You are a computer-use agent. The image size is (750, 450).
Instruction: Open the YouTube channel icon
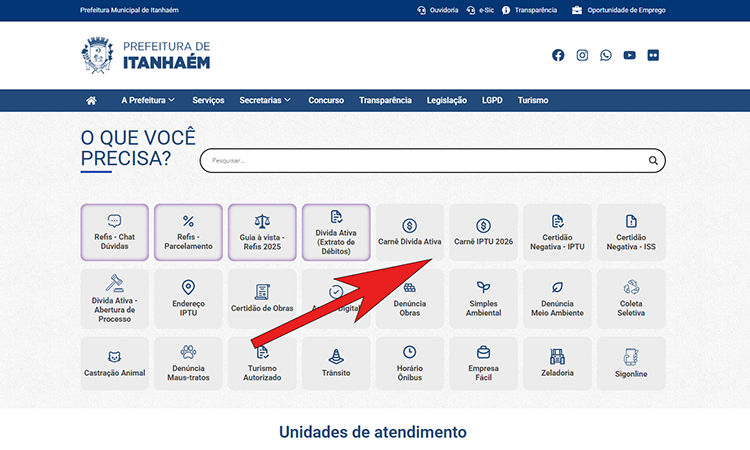[629, 55]
